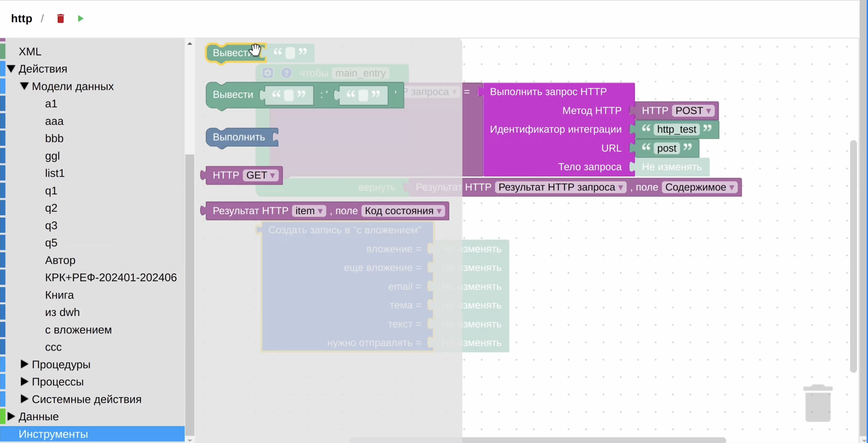Expand the Процессы tree node
Image resolution: width=868 pixels, height=443 pixels.
pos(24,381)
